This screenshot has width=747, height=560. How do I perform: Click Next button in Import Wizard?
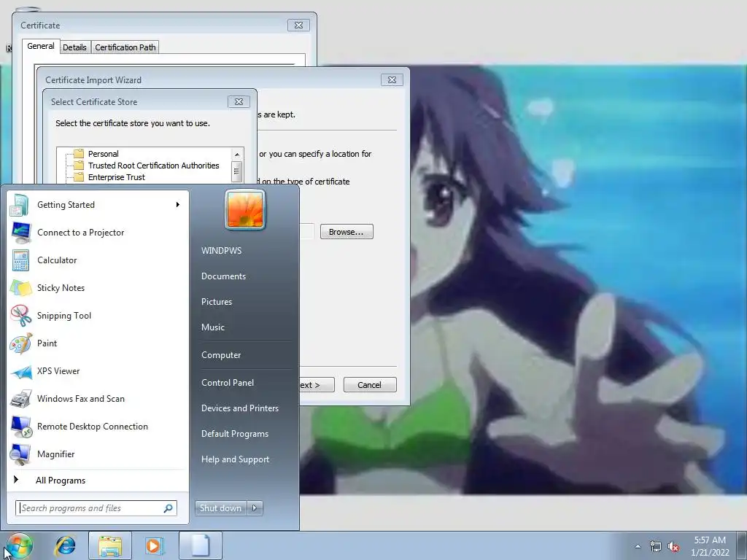(317, 385)
